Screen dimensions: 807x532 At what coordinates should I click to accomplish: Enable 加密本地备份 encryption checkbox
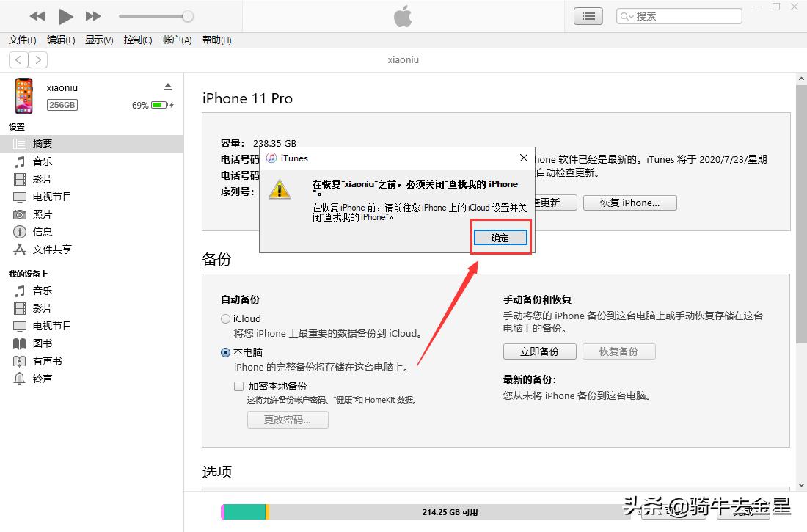[238, 385]
